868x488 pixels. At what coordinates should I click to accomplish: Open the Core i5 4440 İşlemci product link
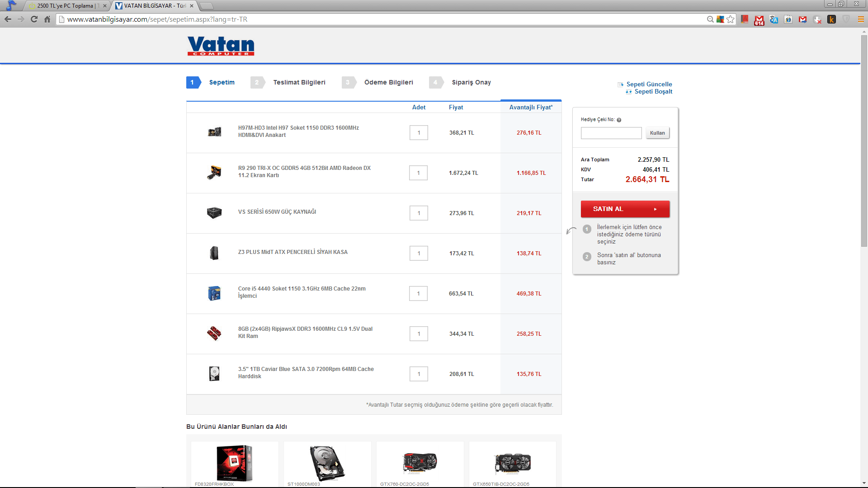tap(302, 292)
